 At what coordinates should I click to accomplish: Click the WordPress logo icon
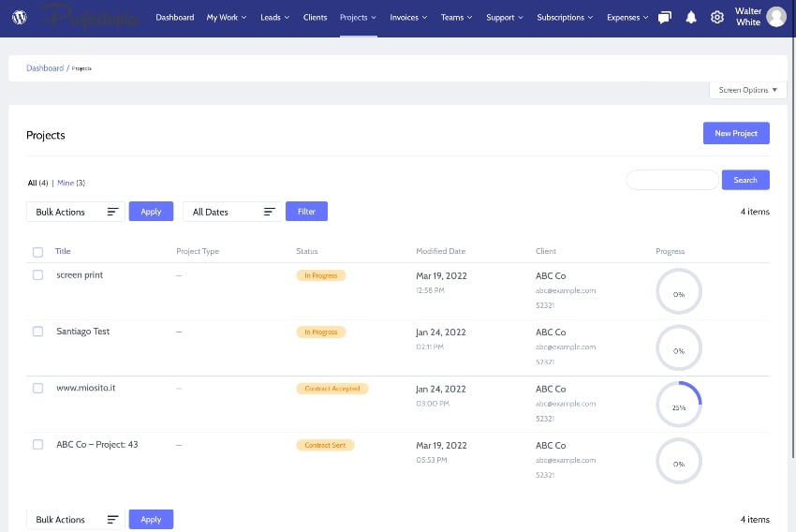[x=20, y=17]
